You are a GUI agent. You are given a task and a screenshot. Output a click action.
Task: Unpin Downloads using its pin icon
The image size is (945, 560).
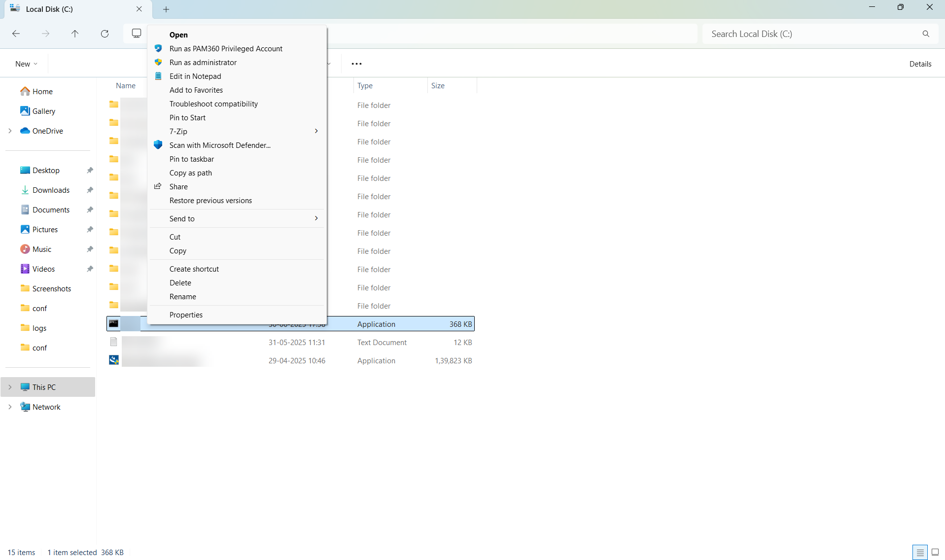[x=90, y=190]
